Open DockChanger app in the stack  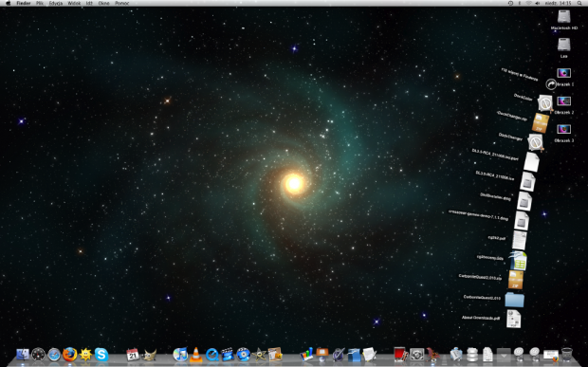[x=536, y=142]
